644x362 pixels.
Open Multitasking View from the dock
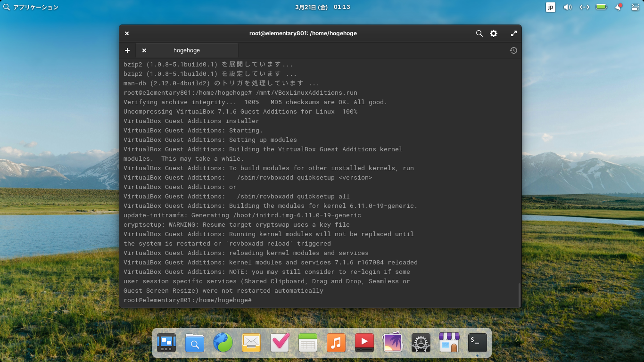(166, 343)
